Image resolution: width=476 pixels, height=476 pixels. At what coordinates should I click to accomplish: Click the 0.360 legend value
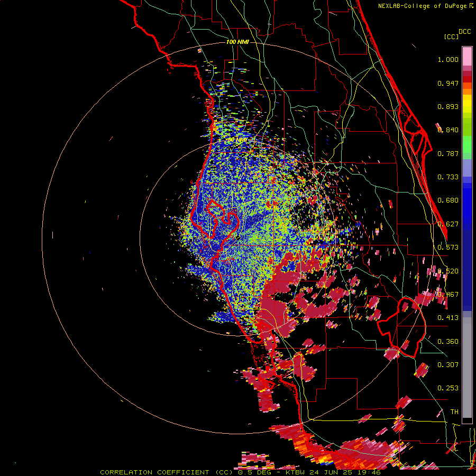click(448, 342)
